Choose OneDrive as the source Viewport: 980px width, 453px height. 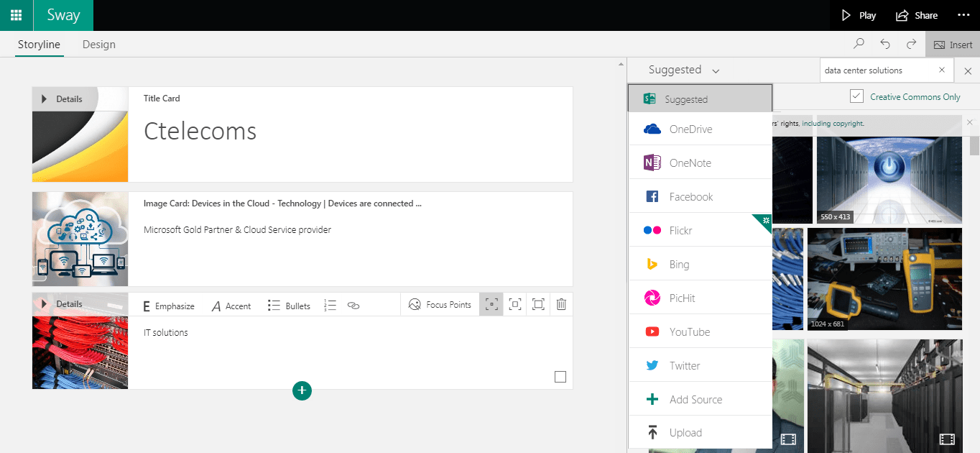[700, 129]
